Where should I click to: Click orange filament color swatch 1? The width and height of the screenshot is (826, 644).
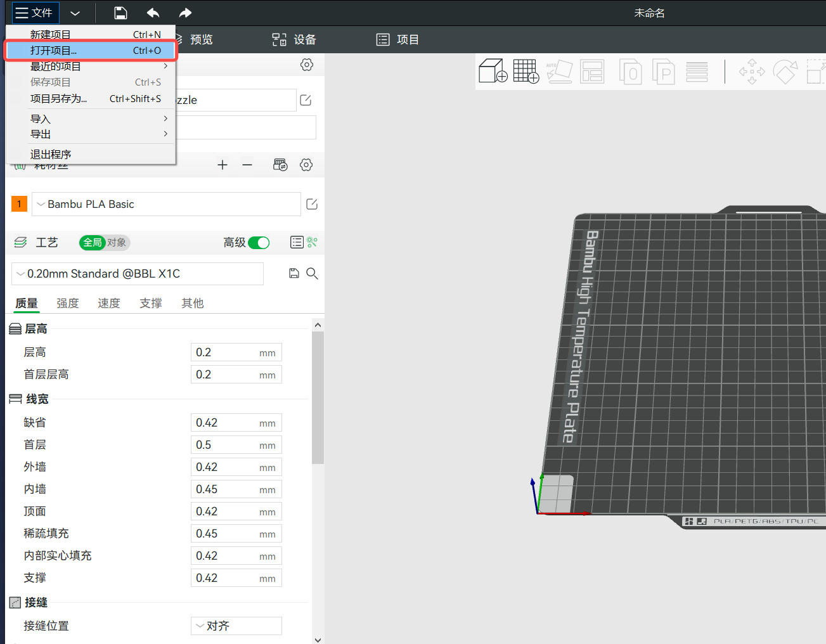(x=20, y=204)
